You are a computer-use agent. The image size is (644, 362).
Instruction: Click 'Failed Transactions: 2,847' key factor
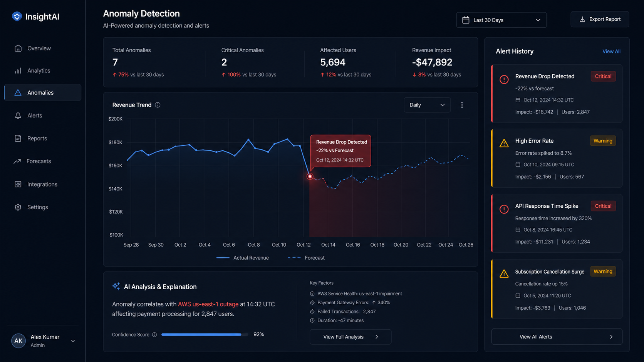coord(346,312)
